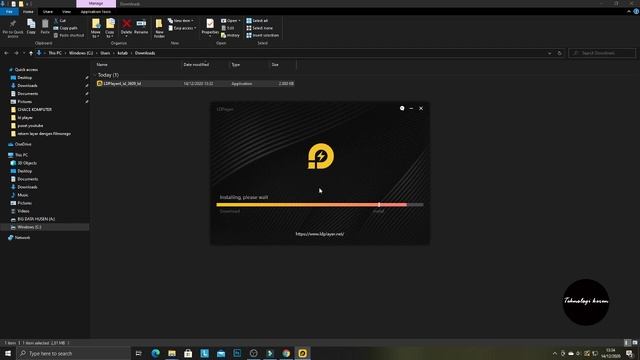Click the Search Downloads field
The image size is (640, 360).
click(x=602, y=53)
